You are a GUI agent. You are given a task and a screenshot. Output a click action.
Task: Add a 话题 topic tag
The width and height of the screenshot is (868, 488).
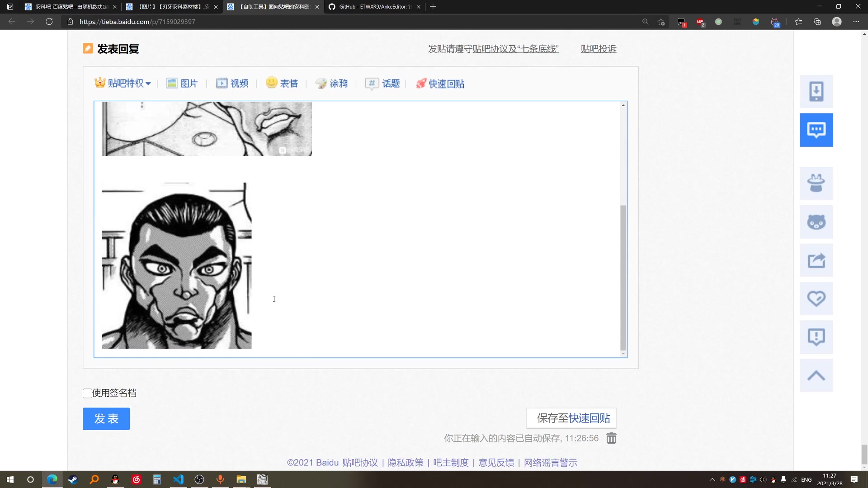tap(382, 83)
